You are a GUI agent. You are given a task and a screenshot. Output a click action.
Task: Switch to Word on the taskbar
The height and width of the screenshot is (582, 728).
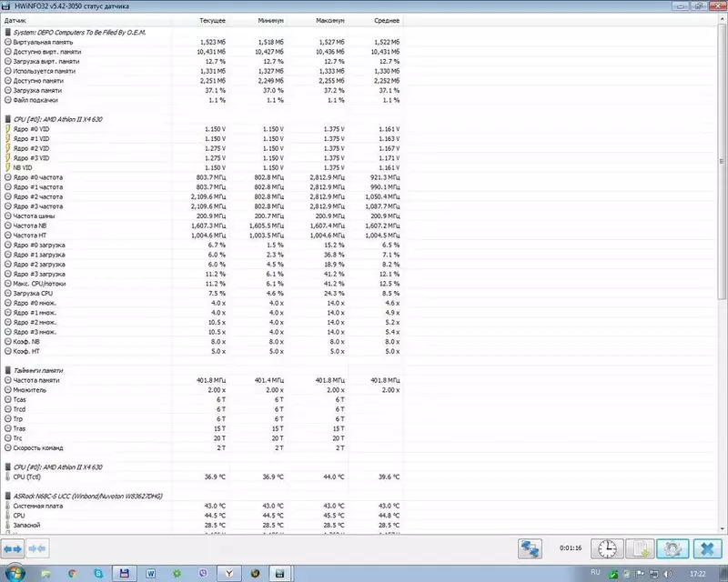click(151, 574)
